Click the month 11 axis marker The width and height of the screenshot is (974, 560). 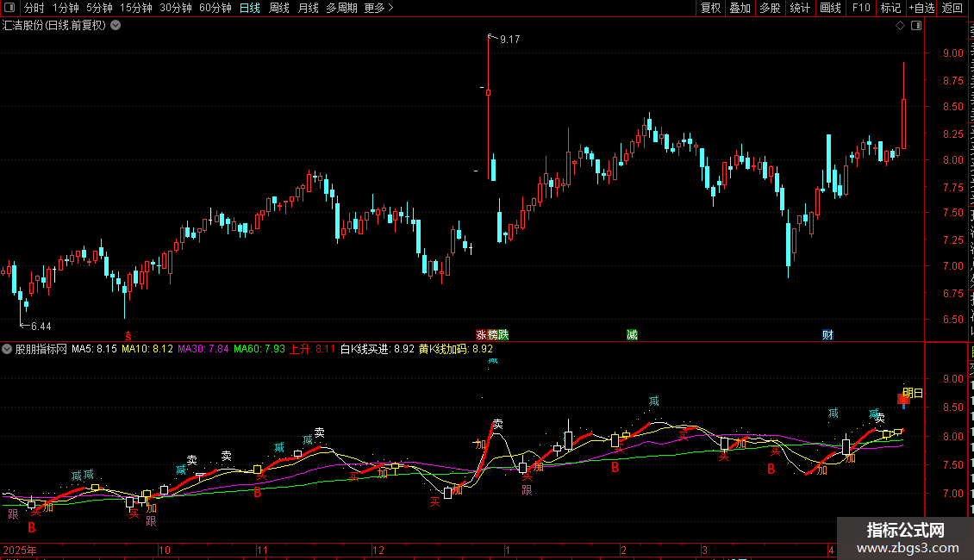262,550
